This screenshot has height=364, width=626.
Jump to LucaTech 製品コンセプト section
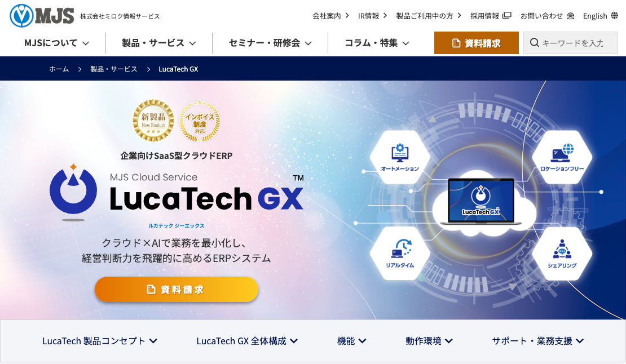click(x=100, y=341)
